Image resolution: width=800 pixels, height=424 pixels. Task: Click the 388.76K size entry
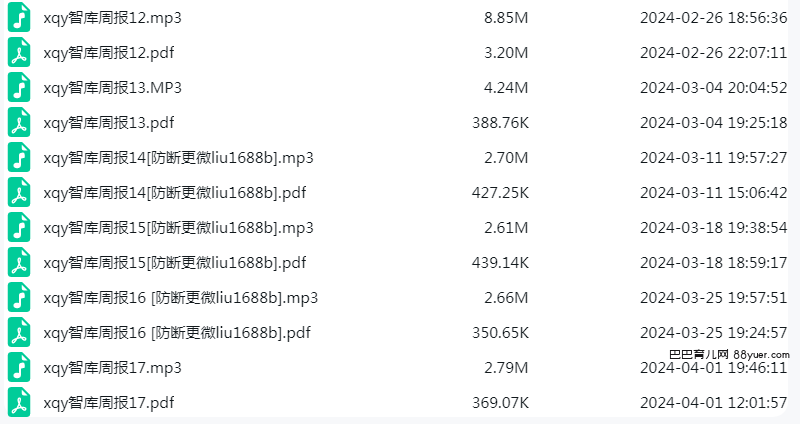(500, 123)
